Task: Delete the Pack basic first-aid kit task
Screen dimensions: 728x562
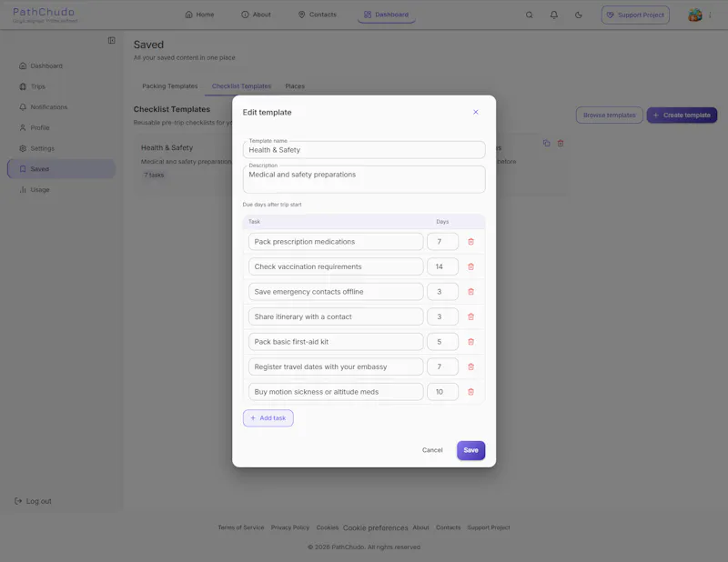Action: pyautogui.click(x=470, y=342)
